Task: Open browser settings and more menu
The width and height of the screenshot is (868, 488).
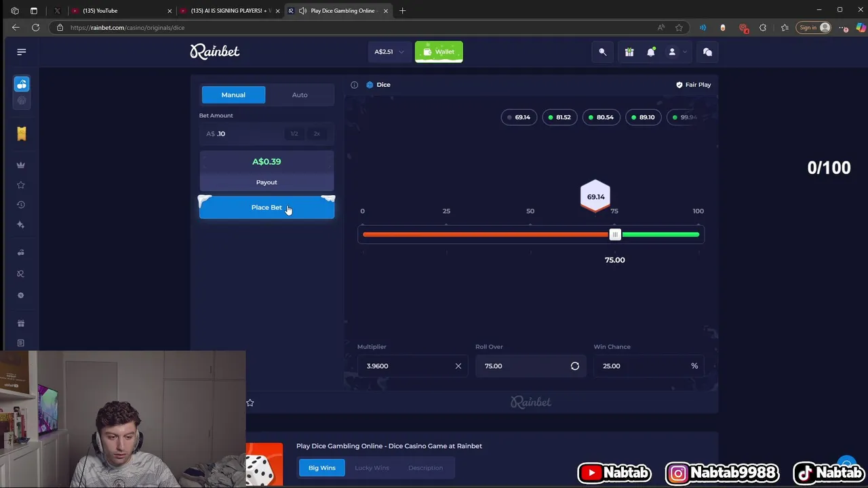Action: 844,28
